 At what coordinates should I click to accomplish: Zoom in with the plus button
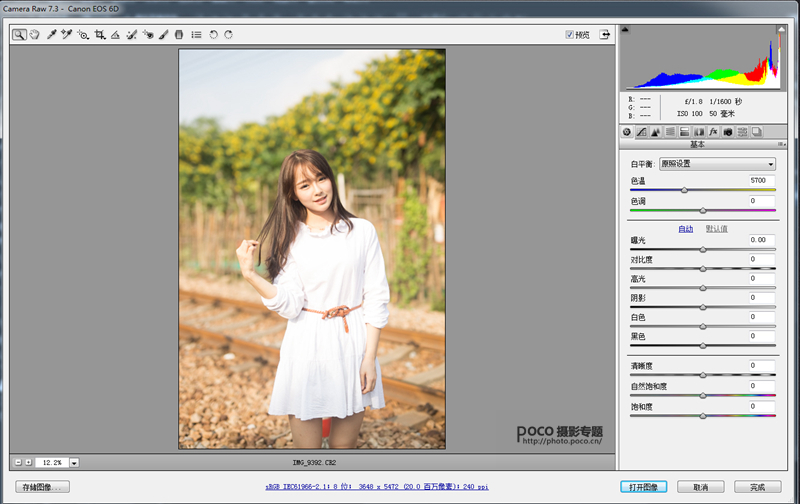[29, 462]
